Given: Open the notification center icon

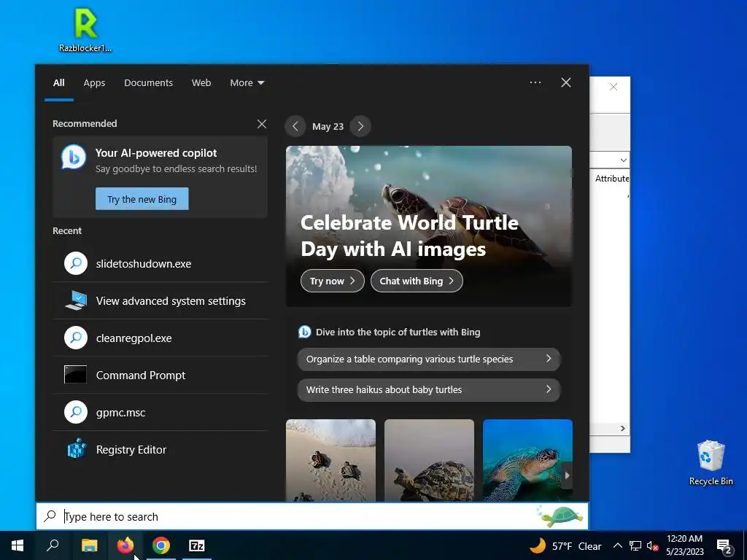Looking at the screenshot, I should coord(724,546).
